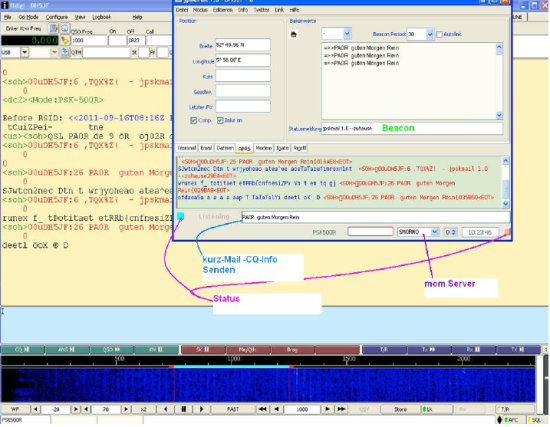550x427 pixels.
Task: Click the QSO macro button
Action: (112, 349)
